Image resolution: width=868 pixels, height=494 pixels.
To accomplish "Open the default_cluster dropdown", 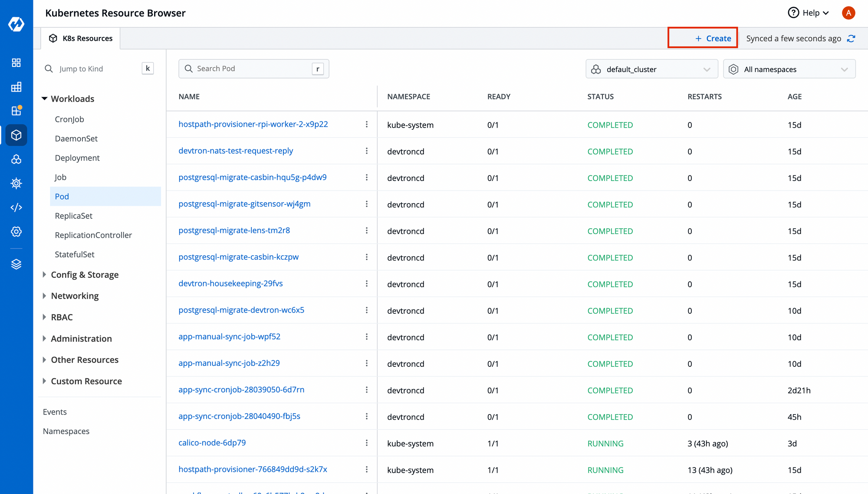I will coord(651,69).
